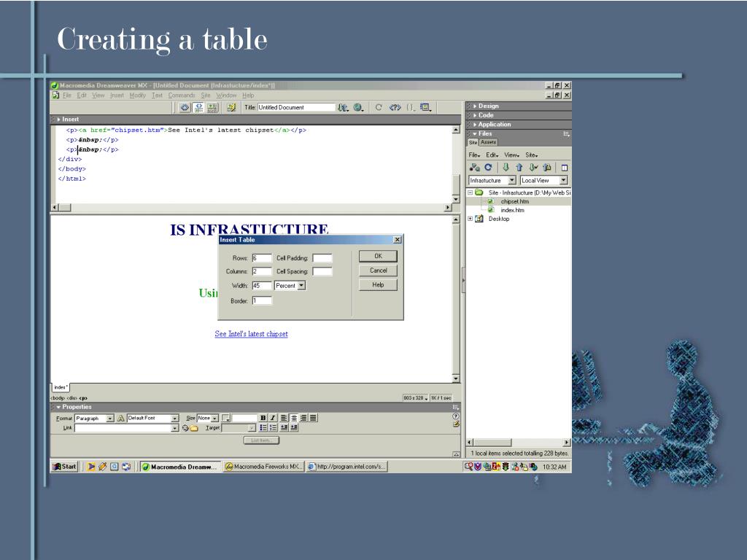
Task: Expand the Desktop tree node
Action: point(471,219)
